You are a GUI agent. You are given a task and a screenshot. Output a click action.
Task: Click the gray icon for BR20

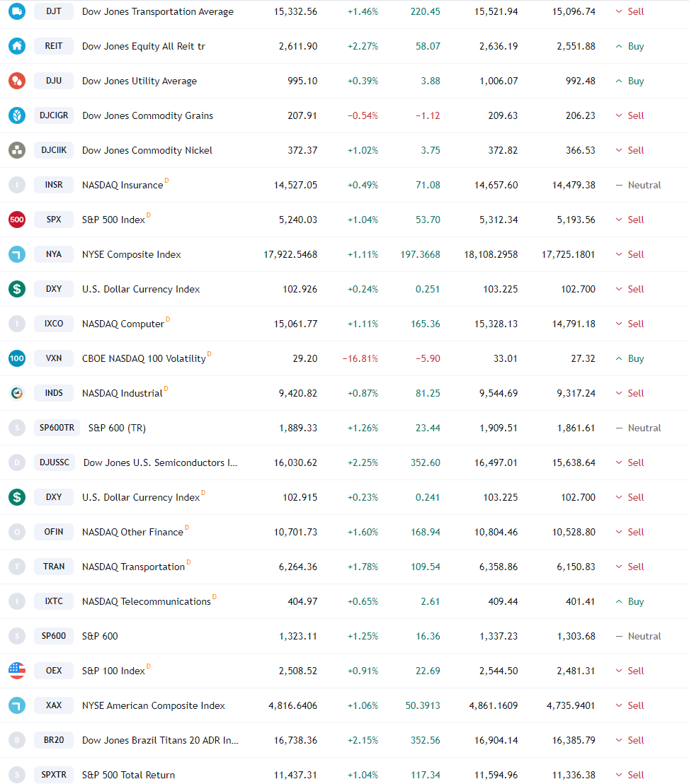(x=17, y=740)
